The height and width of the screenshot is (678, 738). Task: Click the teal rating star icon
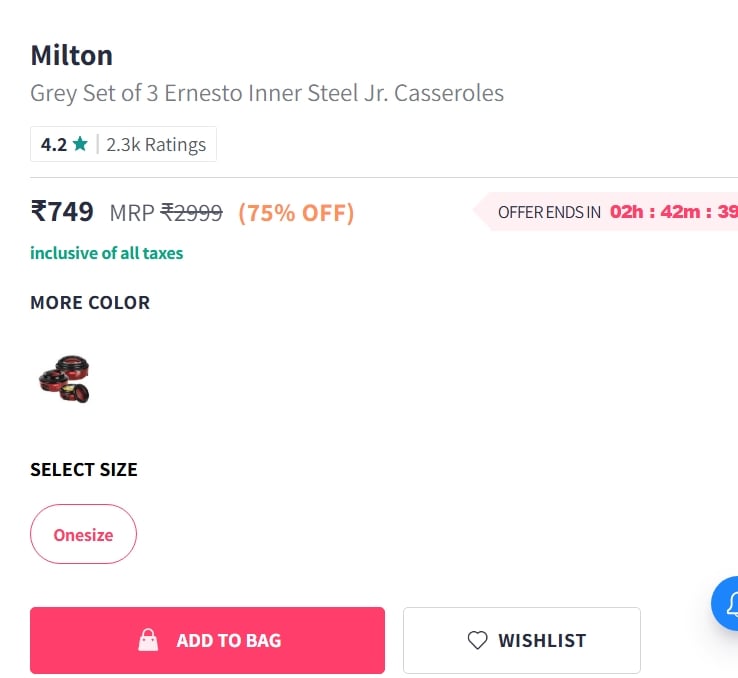click(x=80, y=144)
